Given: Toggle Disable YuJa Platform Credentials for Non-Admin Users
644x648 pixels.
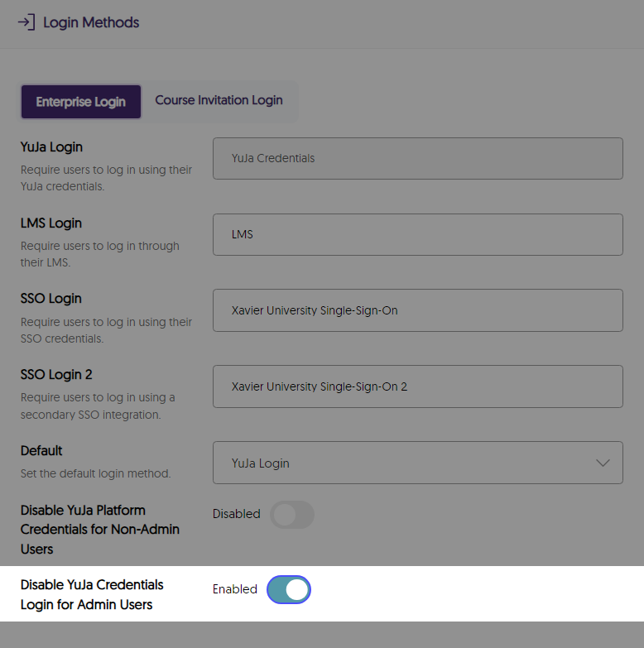Looking at the screenshot, I should coord(292,515).
